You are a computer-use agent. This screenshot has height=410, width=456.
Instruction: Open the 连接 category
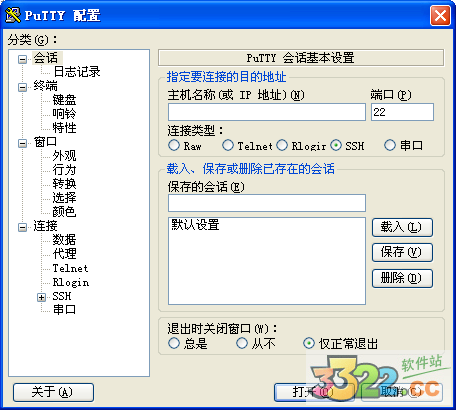pyautogui.click(x=46, y=226)
